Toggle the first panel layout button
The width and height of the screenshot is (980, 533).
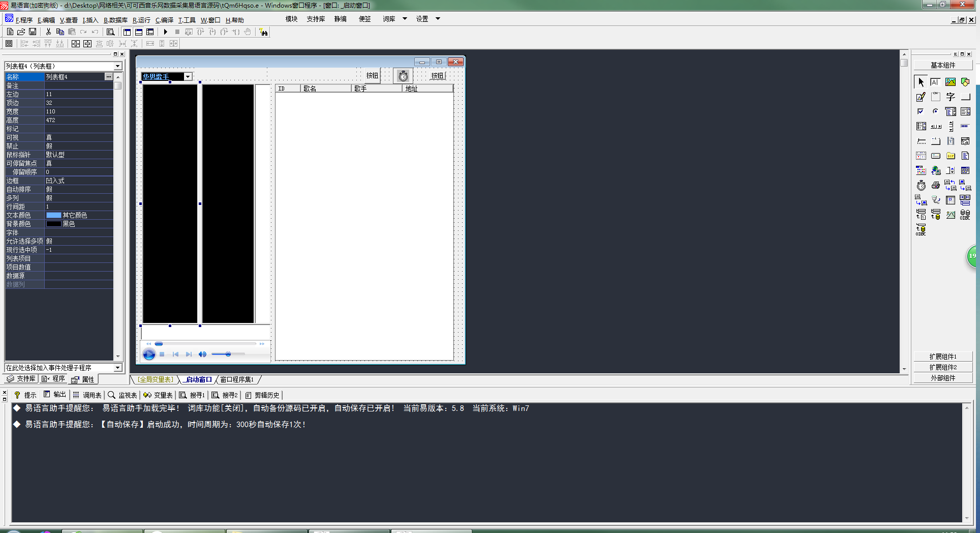click(127, 32)
